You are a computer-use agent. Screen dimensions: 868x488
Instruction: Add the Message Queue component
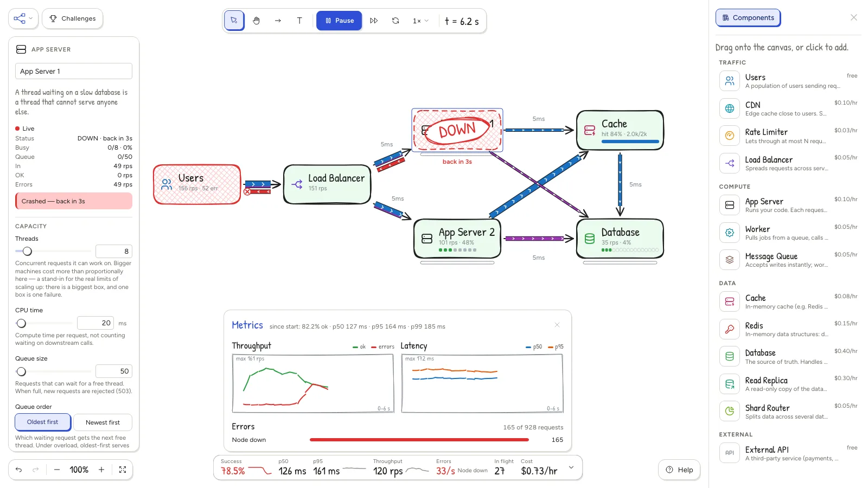[x=788, y=260]
